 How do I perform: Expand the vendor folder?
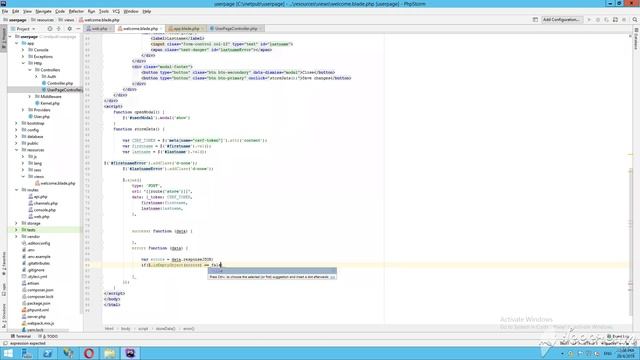pyautogui.click(x=17, y=237)
